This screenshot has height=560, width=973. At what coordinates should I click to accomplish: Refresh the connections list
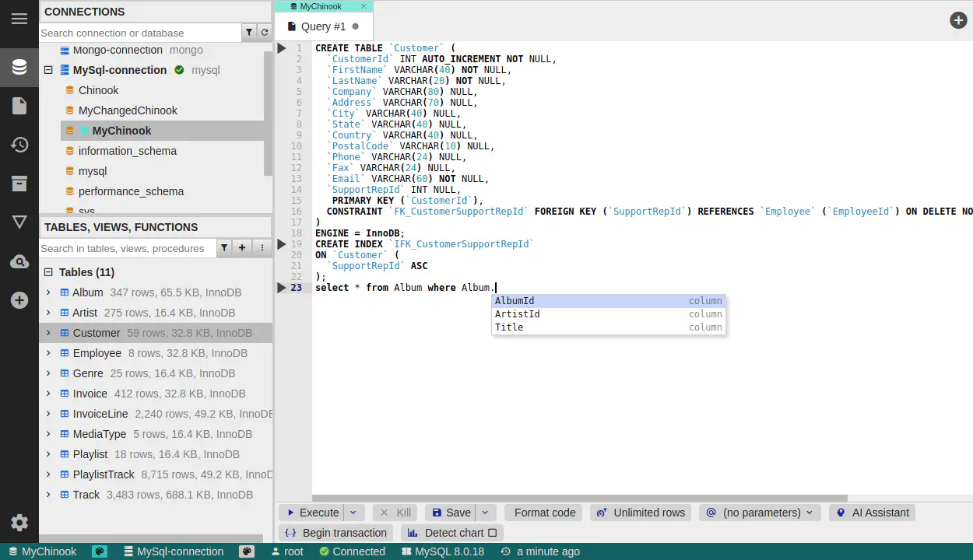[x=265, y=33]
